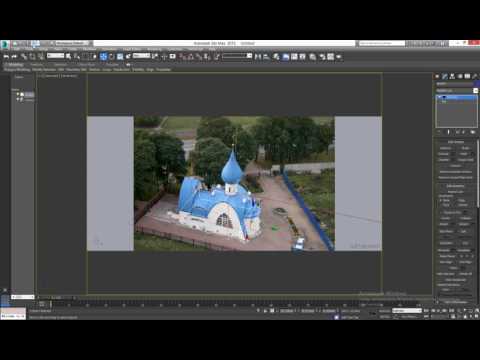Toggle the Selection Lock in status bar
The width and height of the screenshot is (480, 360).
pos(265,311)
